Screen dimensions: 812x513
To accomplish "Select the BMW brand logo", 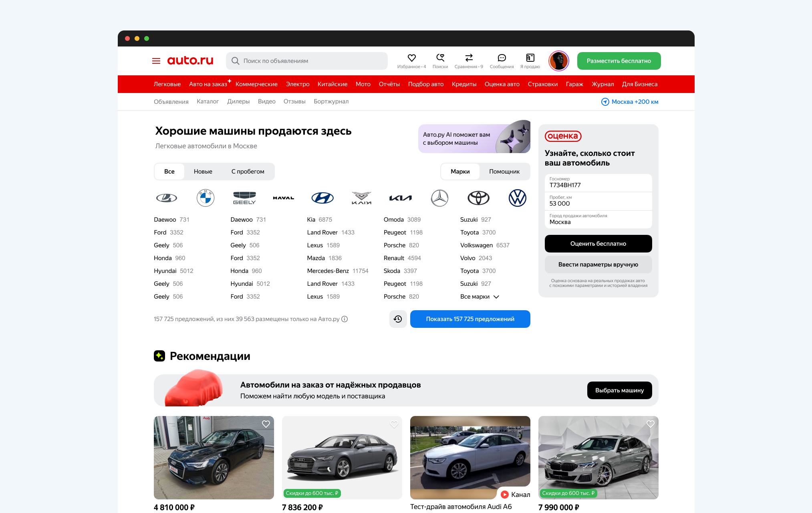I will point(206,198).
